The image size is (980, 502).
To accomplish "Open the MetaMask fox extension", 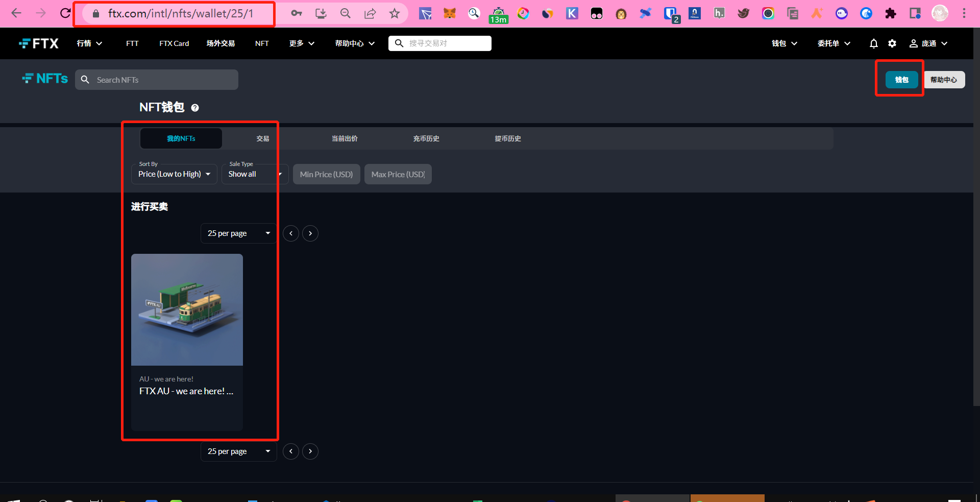I will [450, 13].
